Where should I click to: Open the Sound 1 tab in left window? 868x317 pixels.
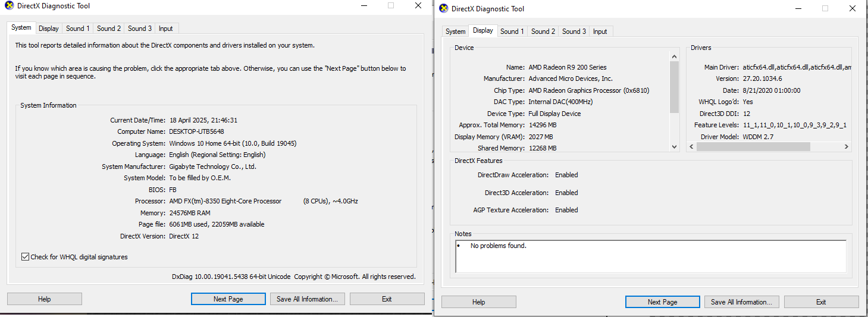point(78,29)
